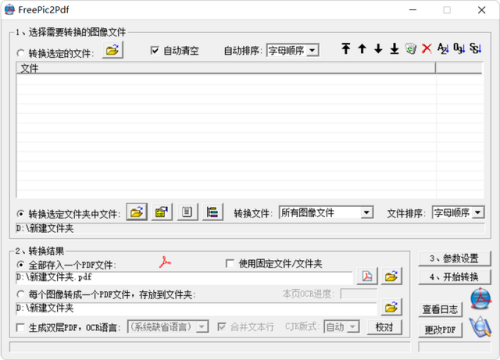The image size is (500, 360).
Task: Click the D:\新建文件夹.pdf output path field
Action: pyautogui.click(x=184, y=277)
